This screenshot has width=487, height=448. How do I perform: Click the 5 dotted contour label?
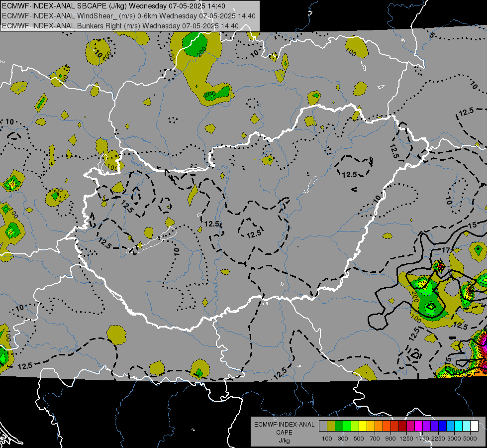point(432,35)
